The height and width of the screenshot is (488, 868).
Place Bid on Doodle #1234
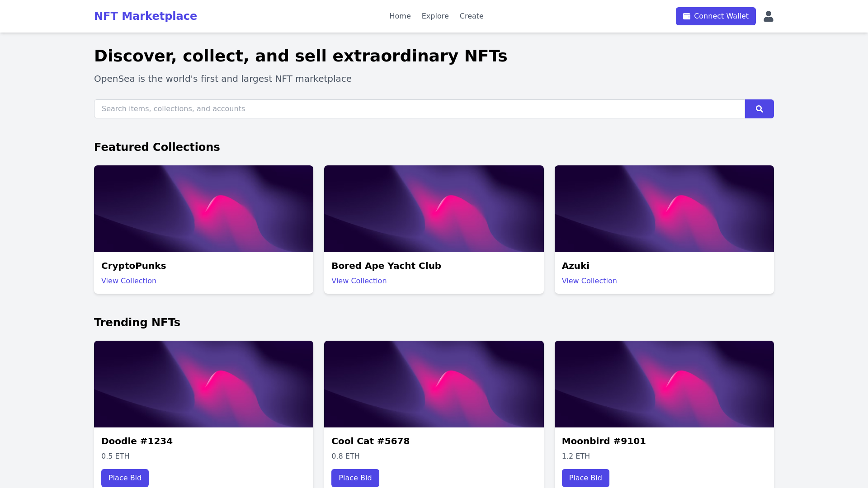pyautogui.click(x=125, y=478)
